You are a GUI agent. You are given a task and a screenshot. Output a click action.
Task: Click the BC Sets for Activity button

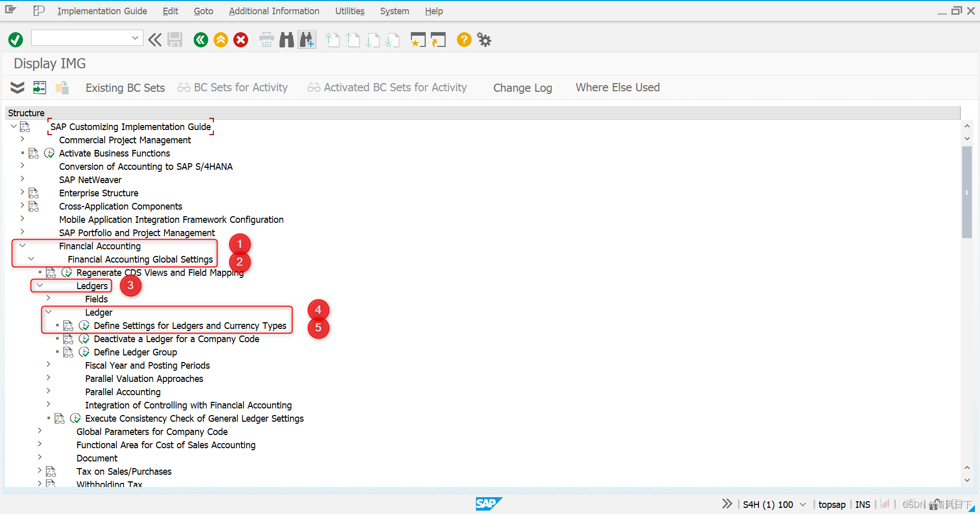point(233,88)
